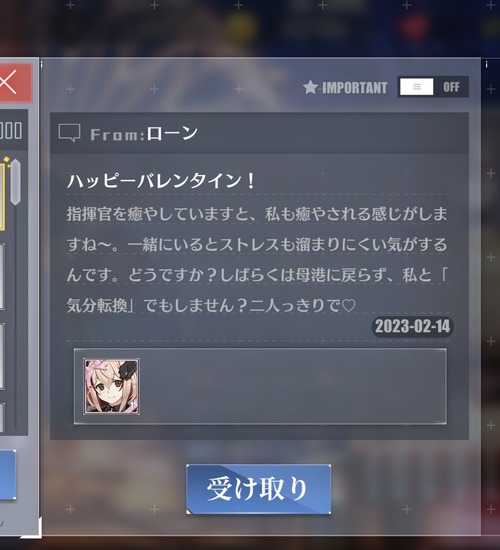Click the OFF label on the switch
Viewport: 500px width, 550px height.
[451, 87]
